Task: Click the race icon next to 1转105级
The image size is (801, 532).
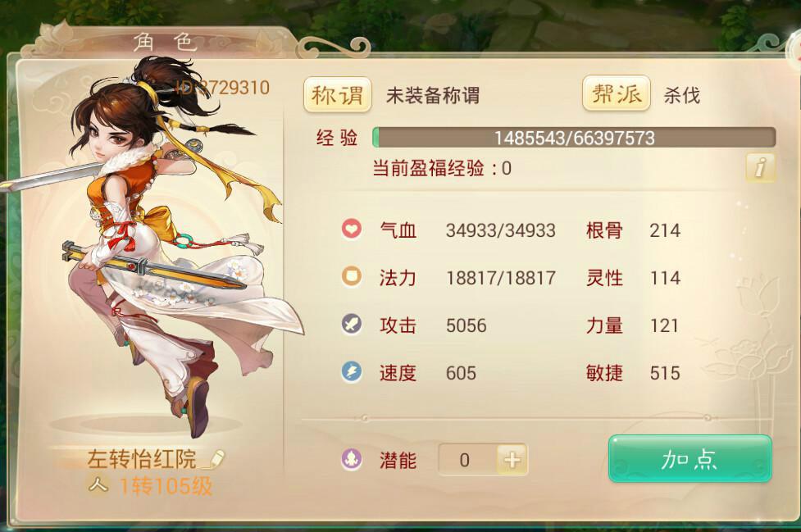Action: pos(98,484)
